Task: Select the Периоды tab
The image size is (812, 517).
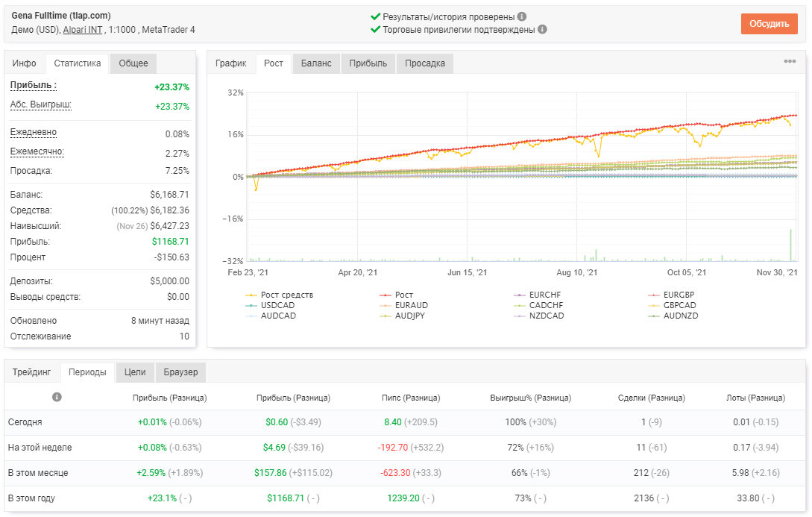Action: [x=87, y=372]
